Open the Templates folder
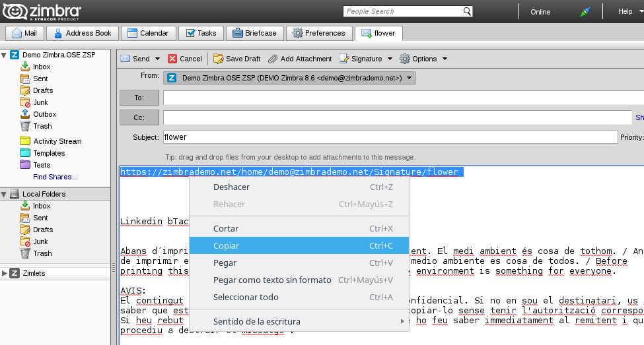Viewport: 644px width, 345px height. coord(42,153)
